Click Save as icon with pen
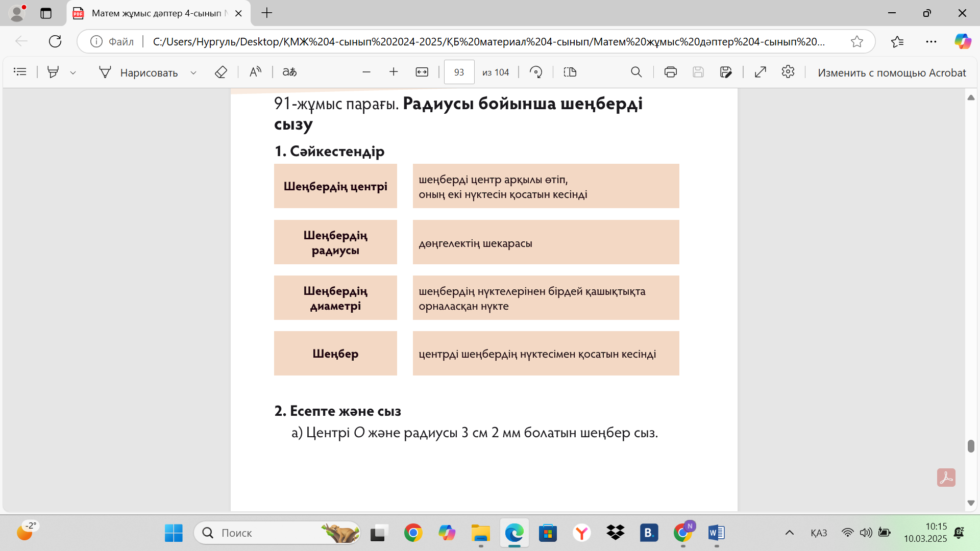Viewport: 980px width, 551px height. tap(726, 72)
